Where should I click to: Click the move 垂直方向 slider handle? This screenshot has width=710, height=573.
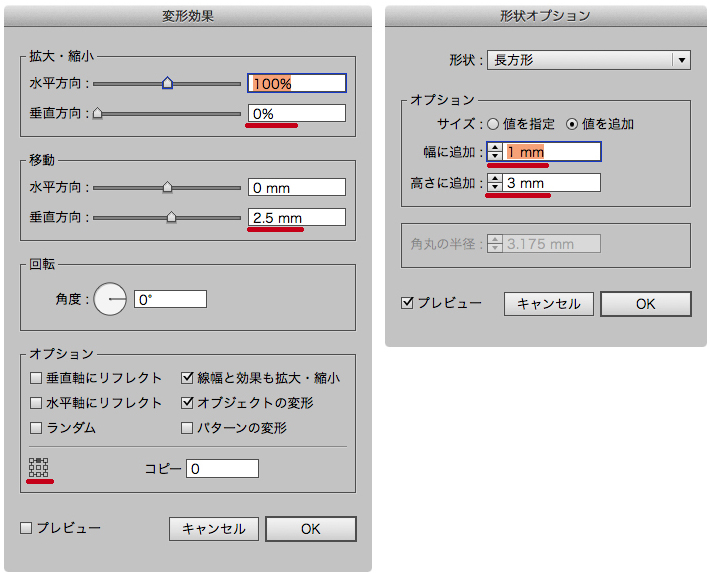click(x=171, y=217)
